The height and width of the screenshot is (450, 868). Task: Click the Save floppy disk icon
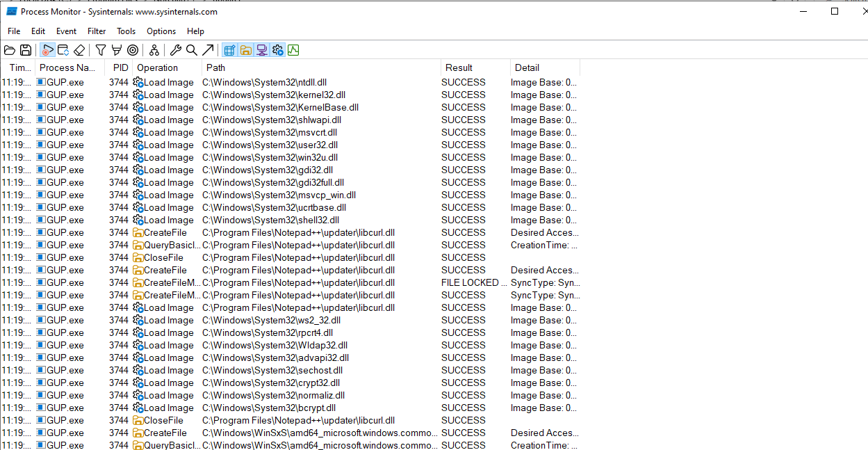pyautogui.click(x=26, y=50)
